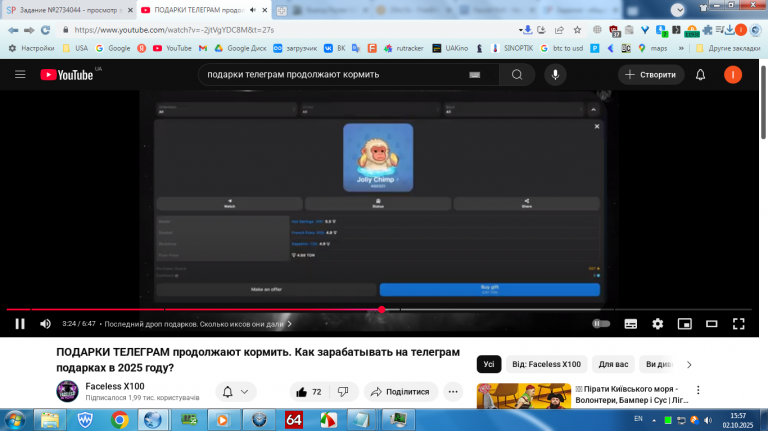Open the browser share icon in the toolbar

559,30
